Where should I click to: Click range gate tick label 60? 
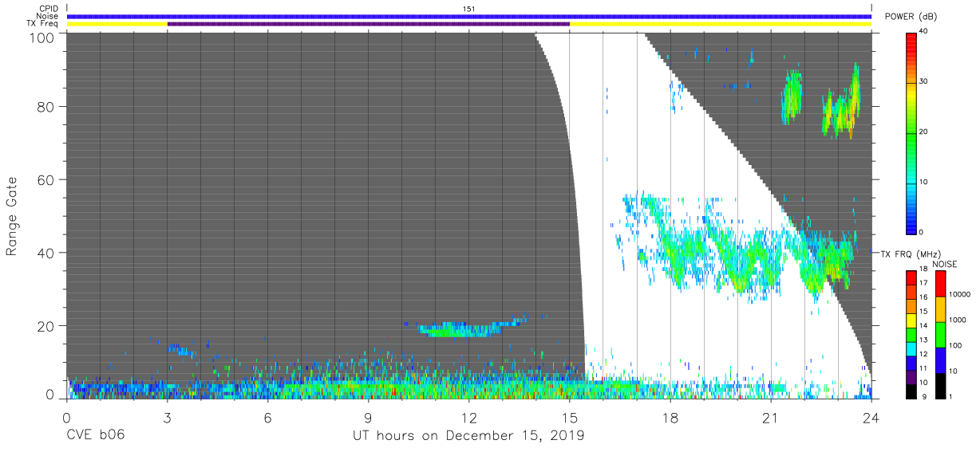(47, 179)
